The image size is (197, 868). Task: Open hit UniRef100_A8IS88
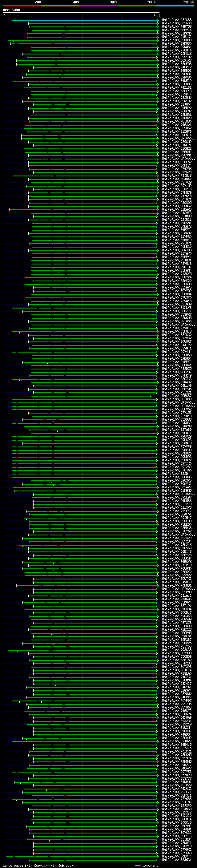pyautogui.click(x=177, y=20)
